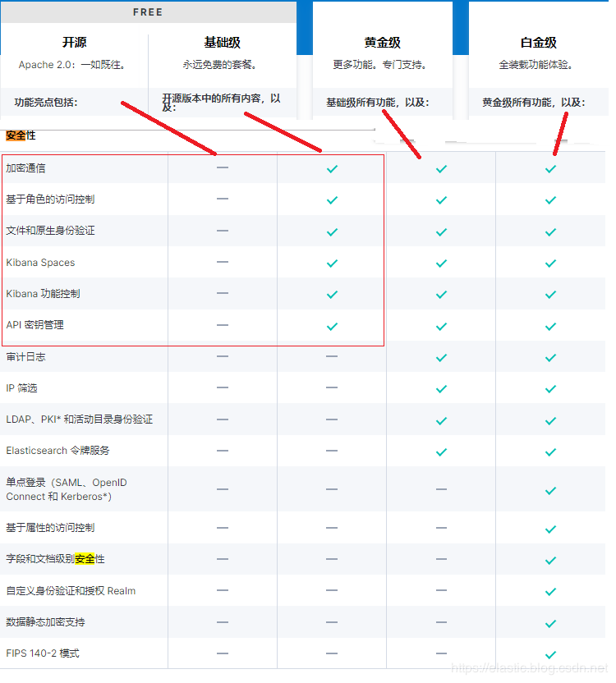Click the IP 筛选 feature label
This screenshot has width=616, height=683.
(22, 388)
